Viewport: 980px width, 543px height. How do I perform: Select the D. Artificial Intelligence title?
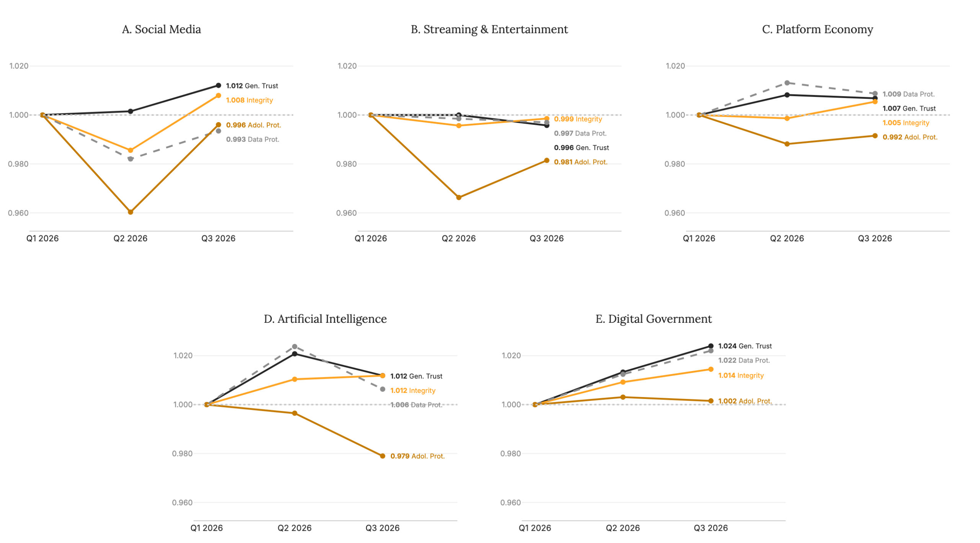click(x=325, y=319)
